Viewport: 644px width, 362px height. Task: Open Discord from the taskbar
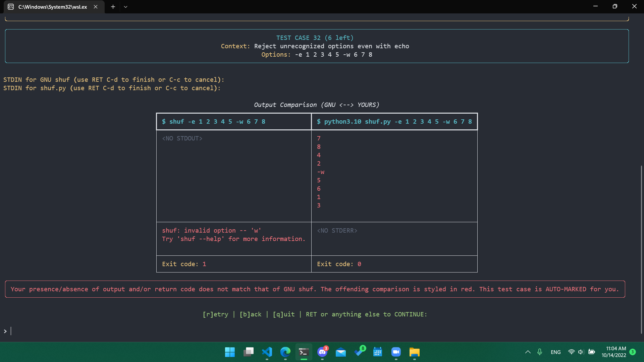tap(322, 352)
